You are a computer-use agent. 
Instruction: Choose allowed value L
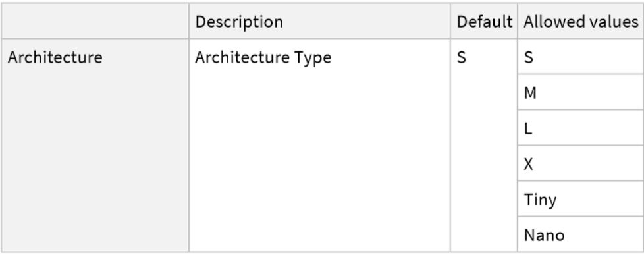(x=527, y=128)
